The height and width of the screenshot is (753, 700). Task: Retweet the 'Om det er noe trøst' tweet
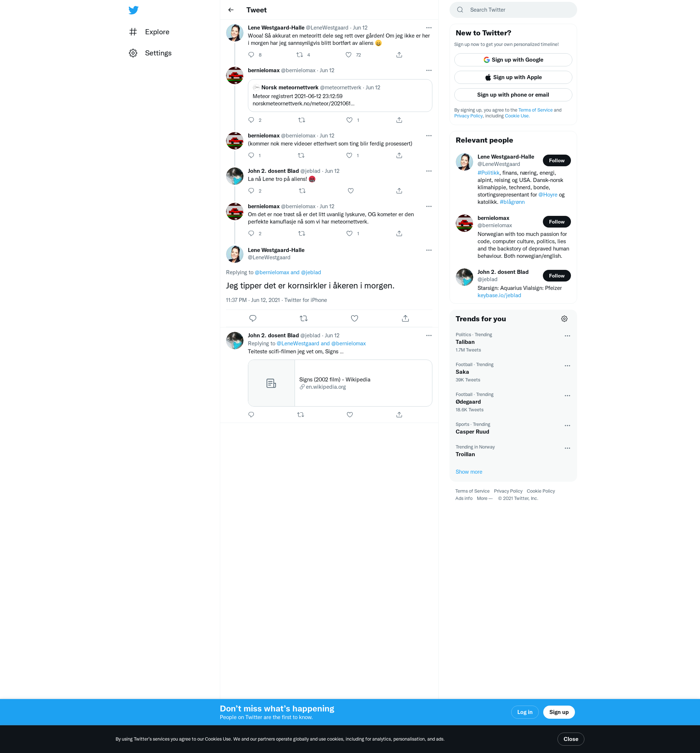[302, 233]
